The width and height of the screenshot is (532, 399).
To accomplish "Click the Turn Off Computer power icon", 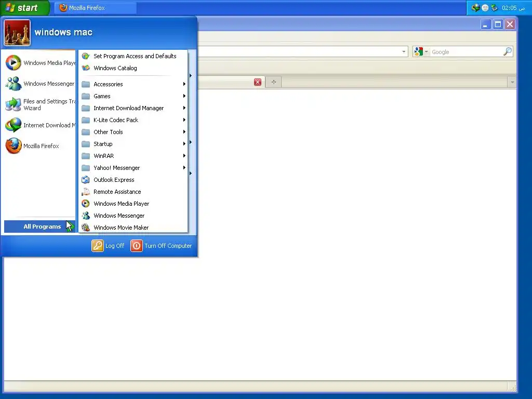I will pos(137,246).
